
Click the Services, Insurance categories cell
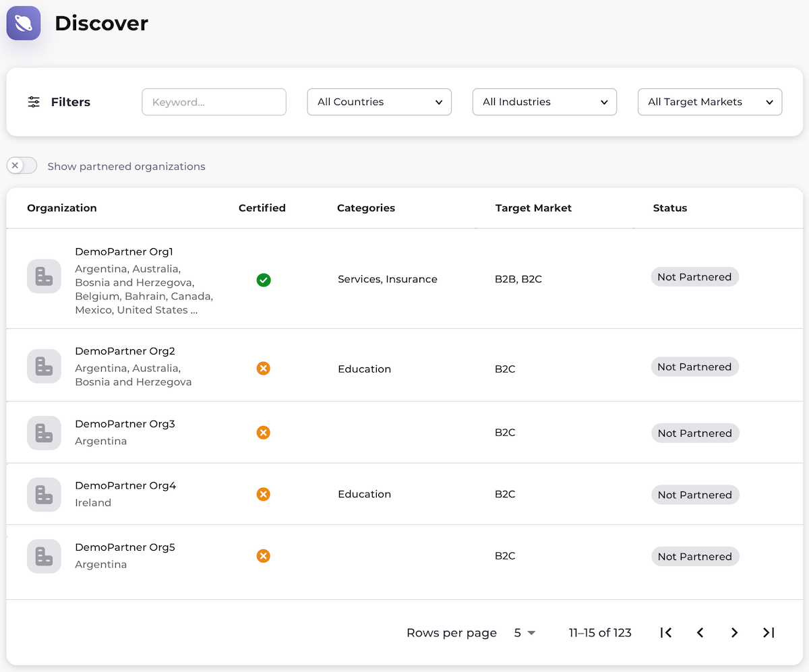tap(388, 279)
